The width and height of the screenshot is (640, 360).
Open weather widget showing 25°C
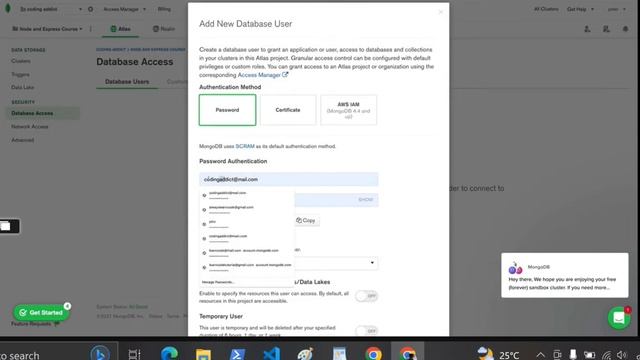pyautogui.click(x=498, y=354)
